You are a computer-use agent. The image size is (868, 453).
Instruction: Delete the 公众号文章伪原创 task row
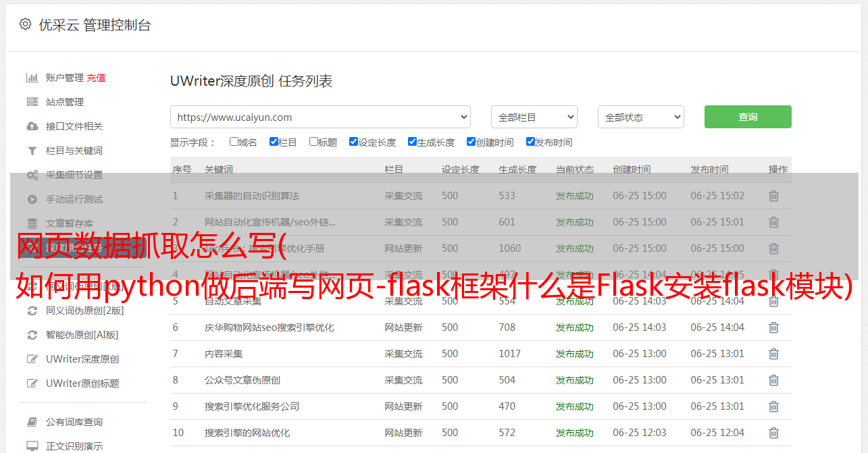point(773,380)
